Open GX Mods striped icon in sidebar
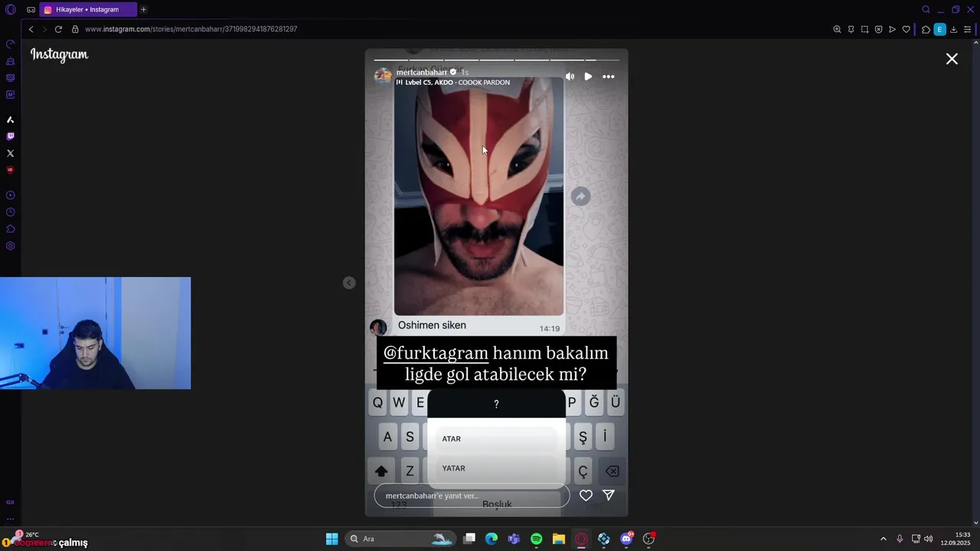 10,78
